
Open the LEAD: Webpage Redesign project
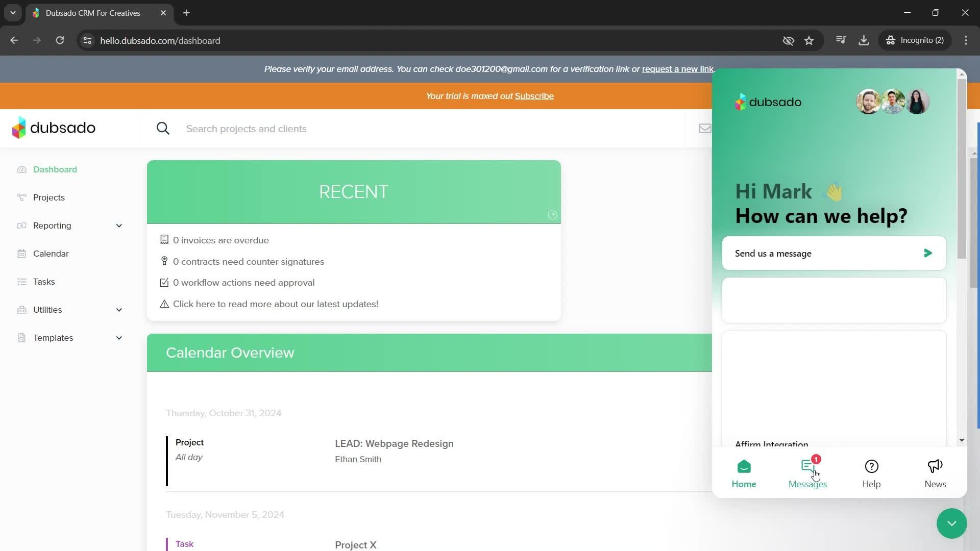coord(394,443)
